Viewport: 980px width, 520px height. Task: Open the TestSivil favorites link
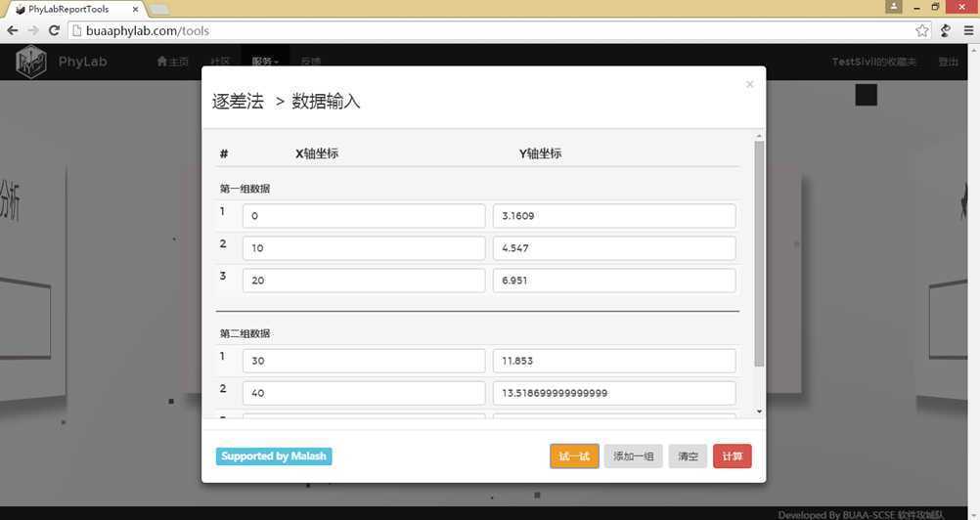point(873,62)
